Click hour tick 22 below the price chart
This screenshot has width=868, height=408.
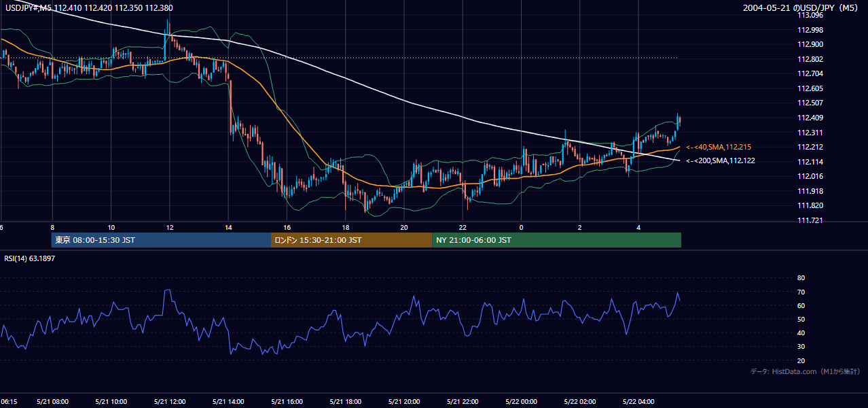coord(463,227)
